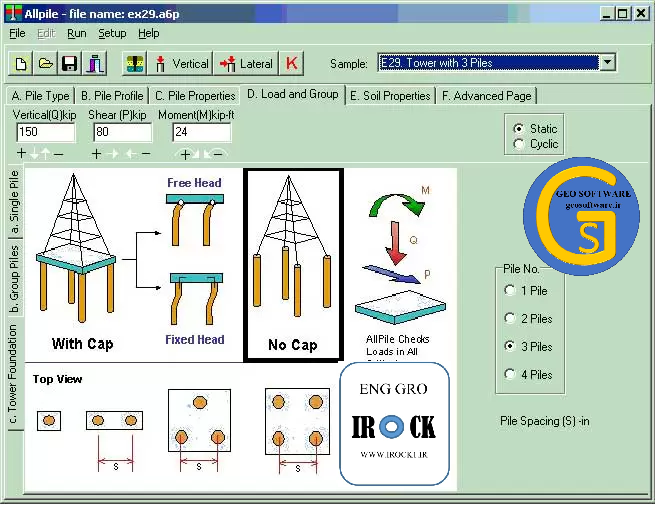The height and width of the screenshot is (505, 655).
Task: Open a file with the folder icon
Action: point(46,64)
